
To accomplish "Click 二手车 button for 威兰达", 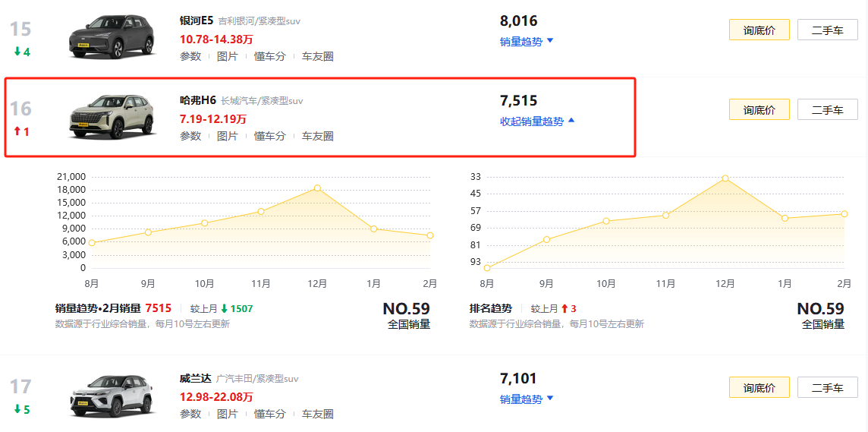I will click(828, 388).
